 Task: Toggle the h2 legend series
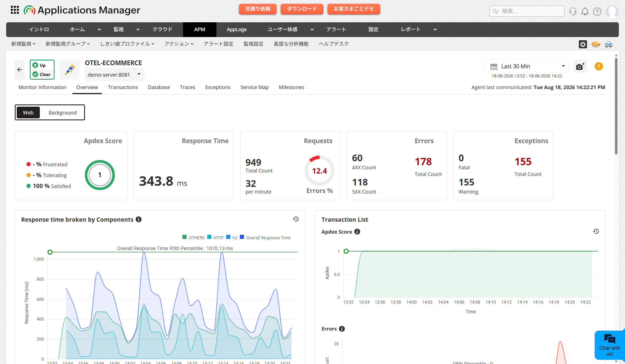click(232, 238)
